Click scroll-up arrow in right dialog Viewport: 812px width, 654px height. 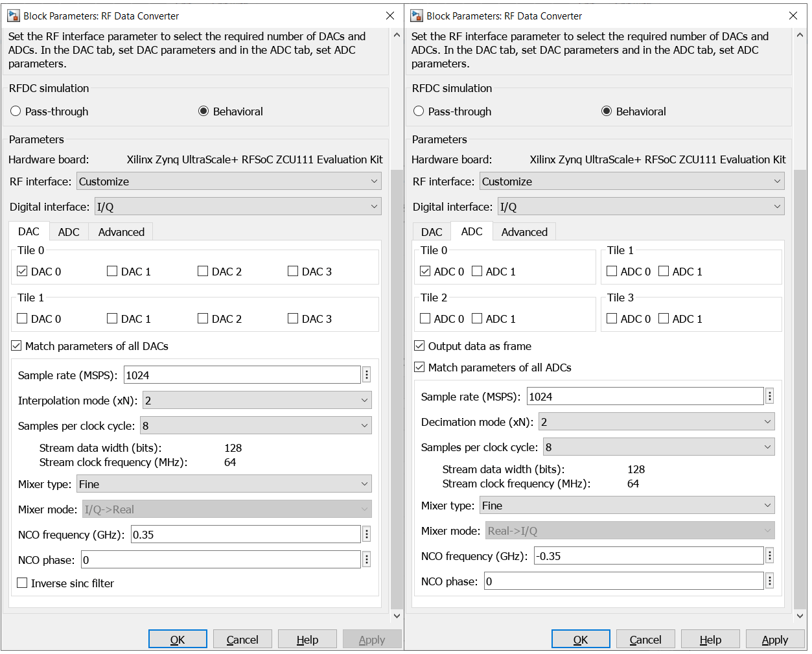click(800, 35)
